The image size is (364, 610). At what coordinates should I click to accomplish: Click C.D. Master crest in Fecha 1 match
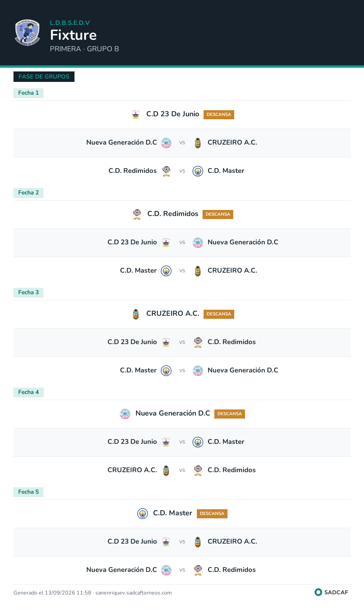pos(198,171)
